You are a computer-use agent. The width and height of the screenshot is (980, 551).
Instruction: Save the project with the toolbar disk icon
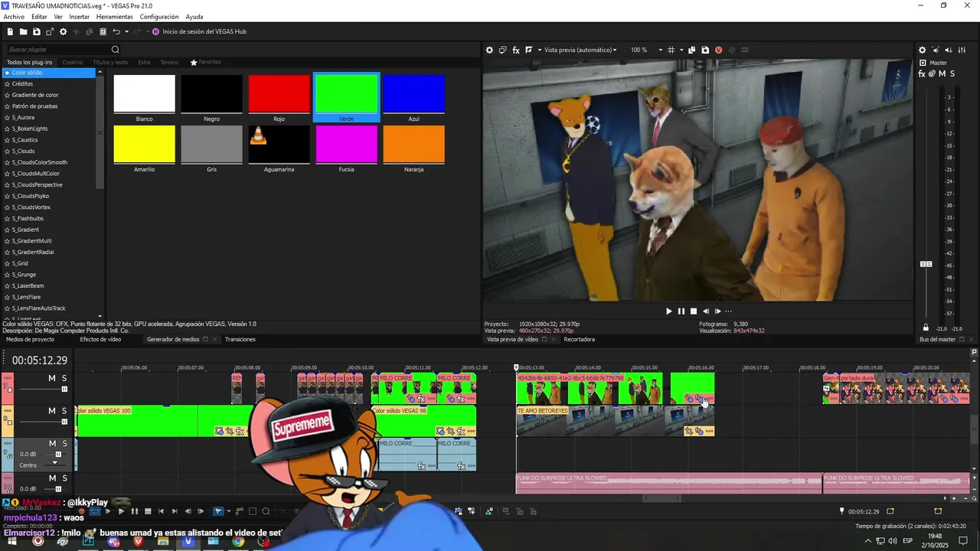[x=37, y=31]
